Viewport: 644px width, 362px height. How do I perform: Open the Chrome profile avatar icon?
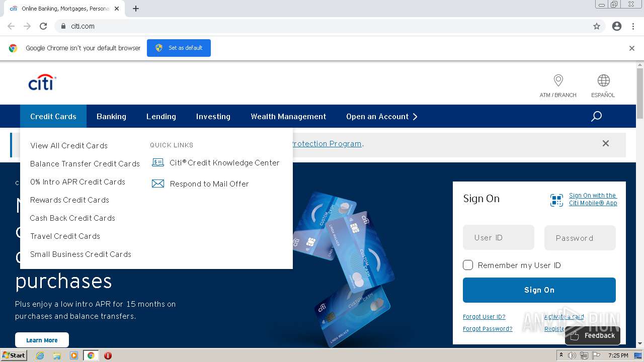pos(617,26)
